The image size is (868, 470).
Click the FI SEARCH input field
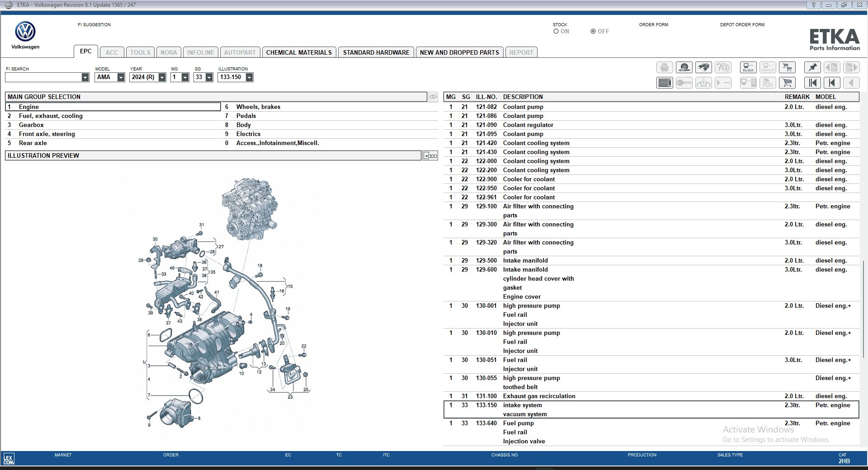click(x=43, y=77)
